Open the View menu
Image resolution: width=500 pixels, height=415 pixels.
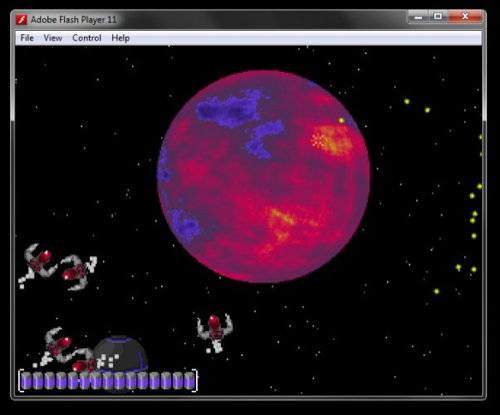pos(53,38)
